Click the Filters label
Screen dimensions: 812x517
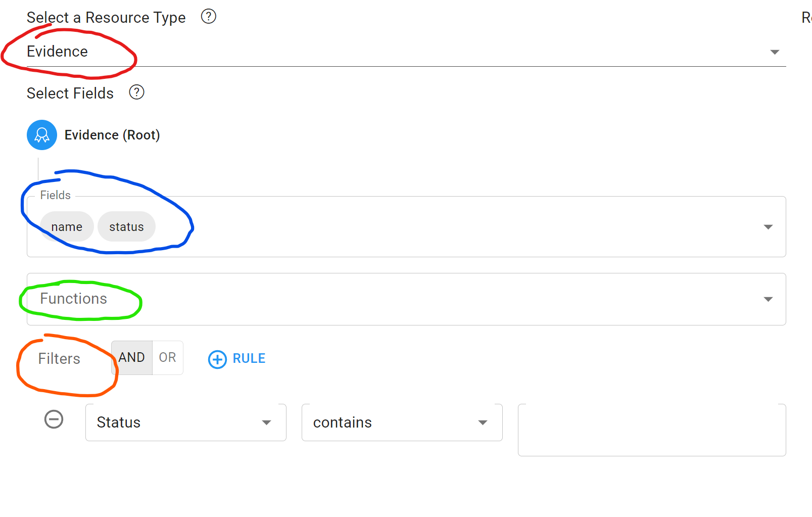click(59, 359)
